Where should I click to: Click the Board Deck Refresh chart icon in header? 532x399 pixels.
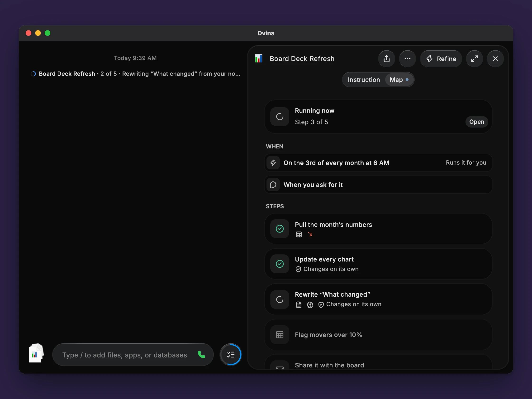[x=259, y=58]
